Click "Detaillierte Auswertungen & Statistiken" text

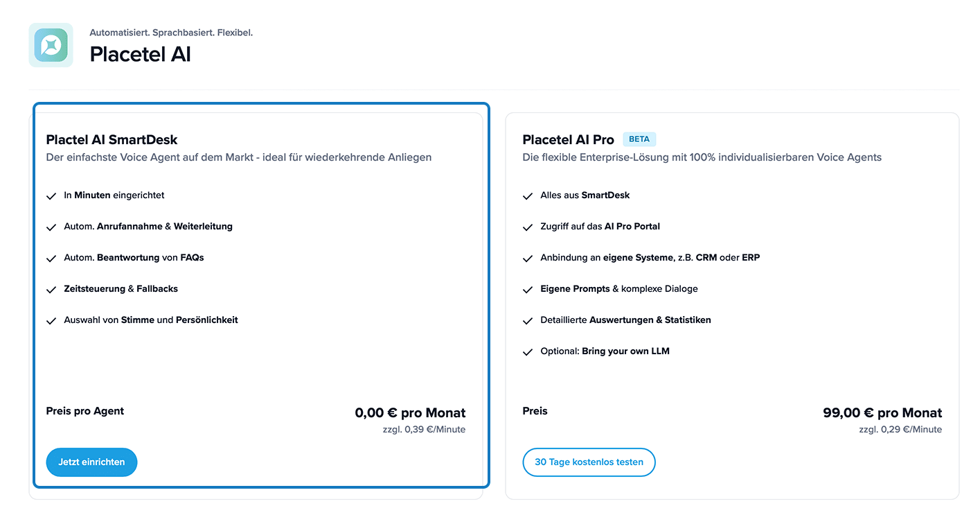(x=626, y=320)
